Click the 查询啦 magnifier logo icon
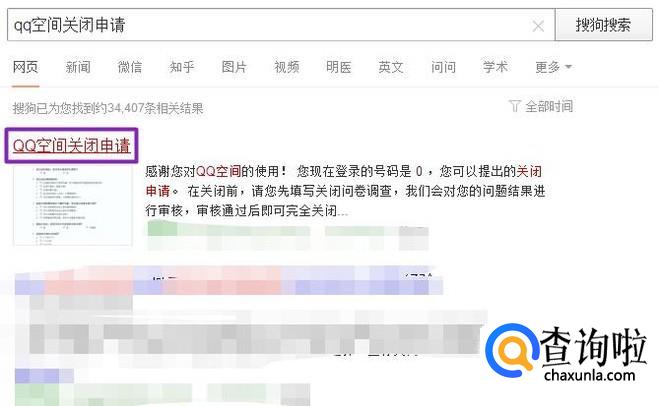Image resolution: width=659 pixels, height=406 pixels. (x=511, y=350)
